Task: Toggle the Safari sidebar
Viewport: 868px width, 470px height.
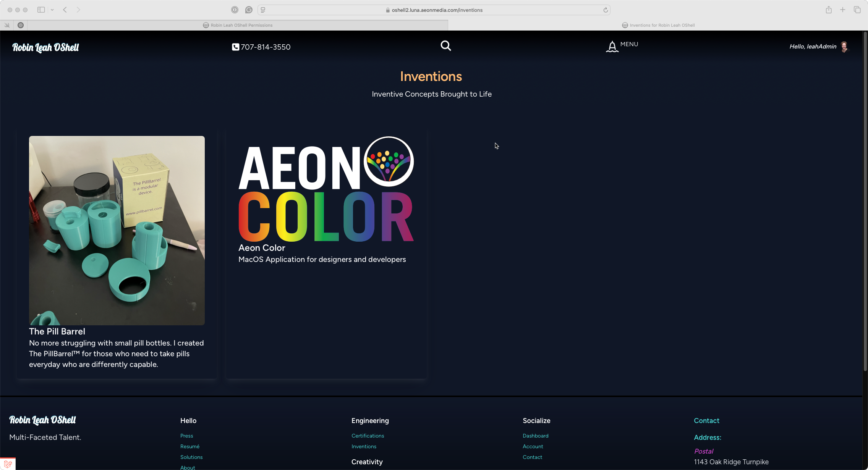Action: (41, 10)
